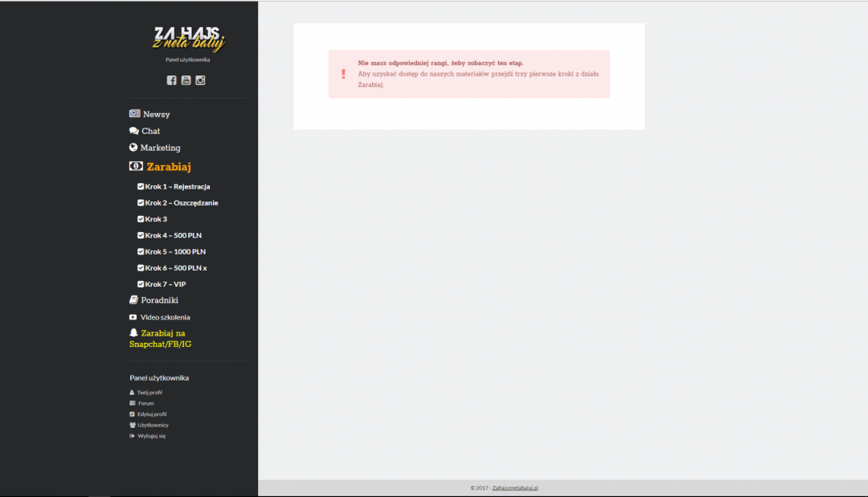This screenshot has height=497, width=868.
Task: Click checkbox icon for Krok 7 – VIP
Action: (x=141, y=284)
